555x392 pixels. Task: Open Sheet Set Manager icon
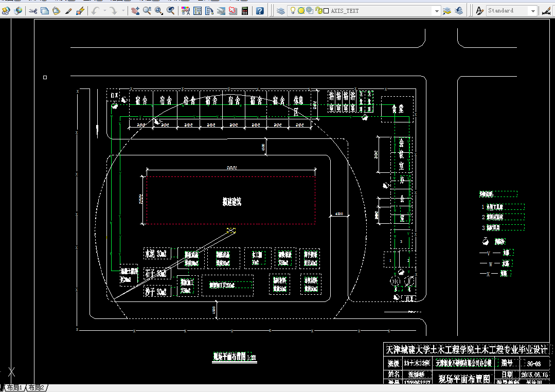click(x=221, y=11)
